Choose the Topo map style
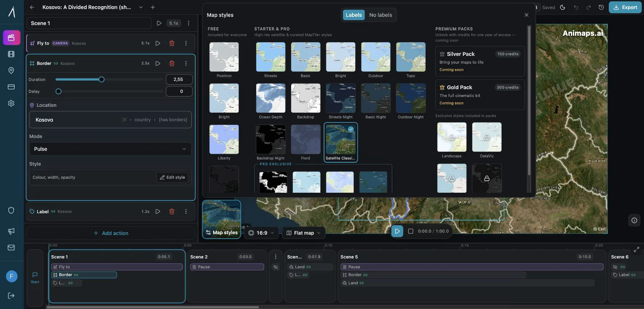 [411, 60]
